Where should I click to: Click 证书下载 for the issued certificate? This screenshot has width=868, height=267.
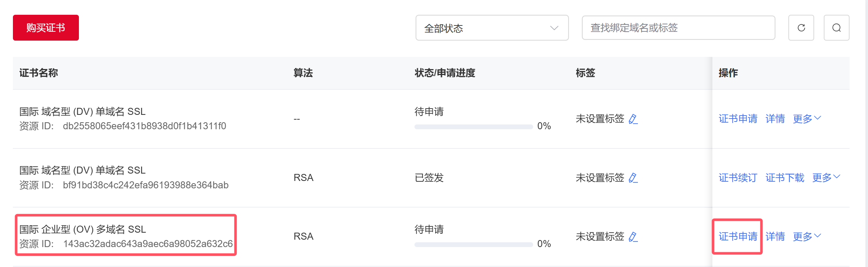click(x=785, y=178)
